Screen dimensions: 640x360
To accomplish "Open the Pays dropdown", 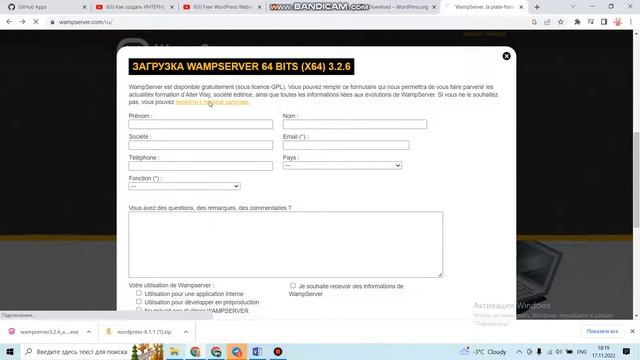I will (x=342, y=165).
